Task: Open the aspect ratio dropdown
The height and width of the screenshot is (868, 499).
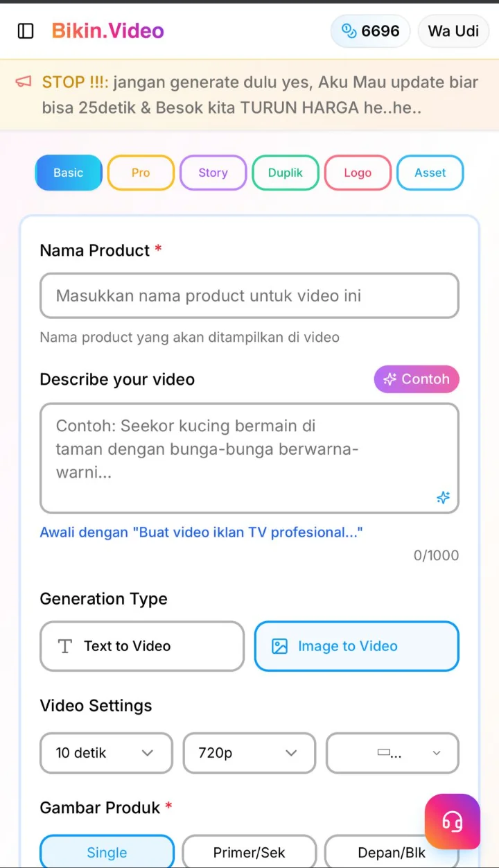Action: coord(392,753)
